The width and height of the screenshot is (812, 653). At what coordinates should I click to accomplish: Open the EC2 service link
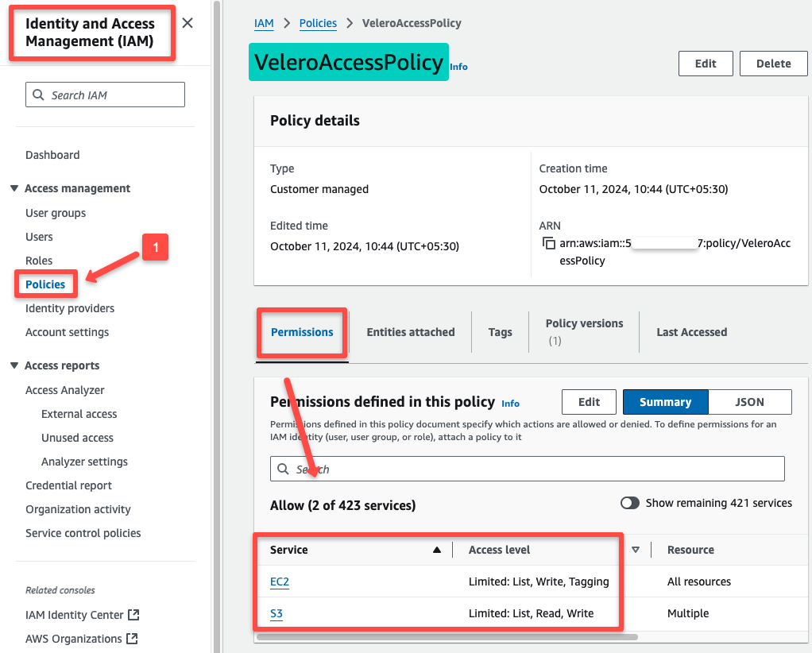tap(280, 582)
